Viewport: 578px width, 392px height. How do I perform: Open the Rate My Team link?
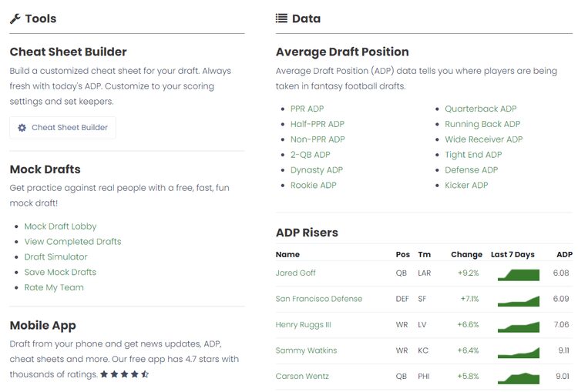[x=54, y=287]
